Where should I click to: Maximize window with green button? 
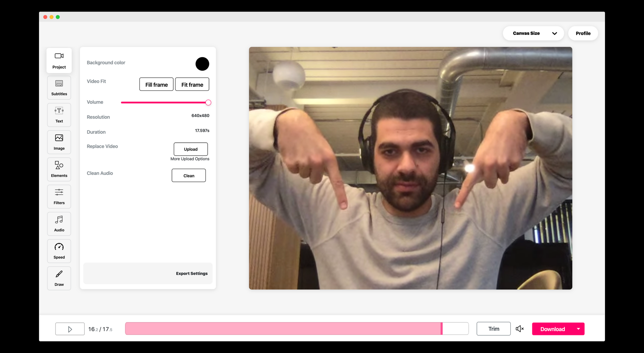(x=58, y=17)
